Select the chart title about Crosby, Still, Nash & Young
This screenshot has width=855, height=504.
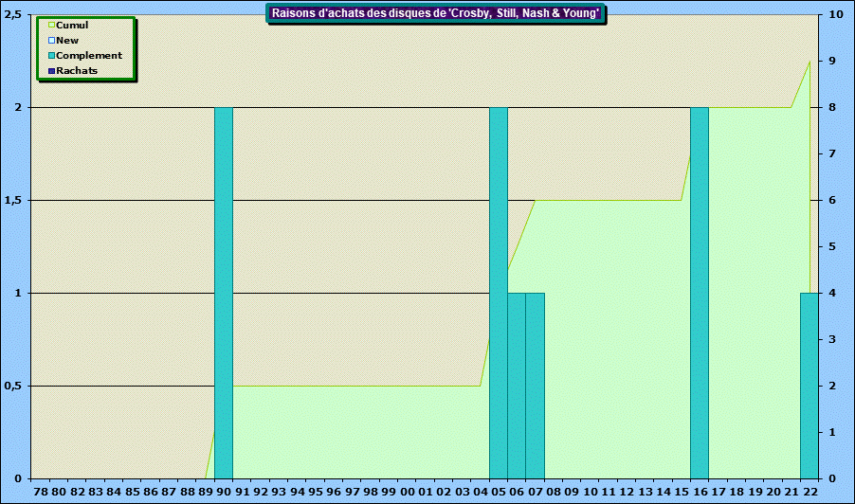point(435,13)
